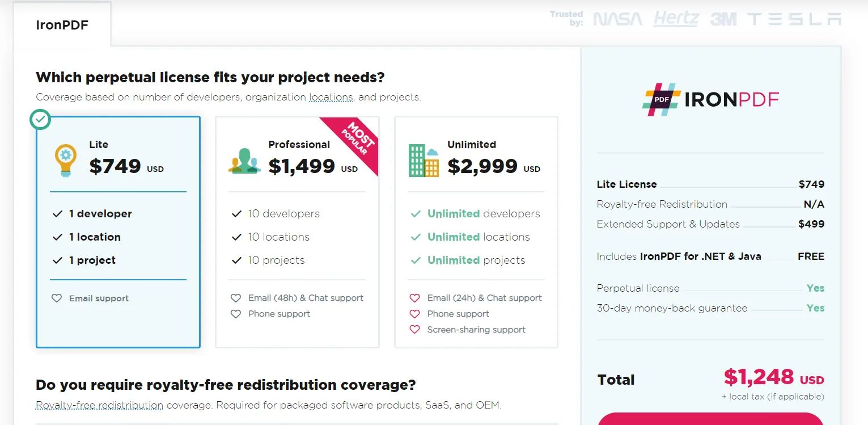Choose the Professional $1,499 license card
This screenshot has height=425, width=868.
pyautogui.click(x=297, y=232)
